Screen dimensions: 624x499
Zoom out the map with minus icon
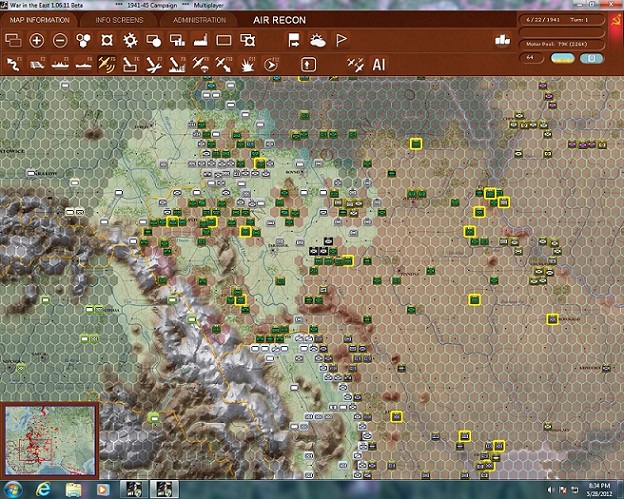pos(60,40)
